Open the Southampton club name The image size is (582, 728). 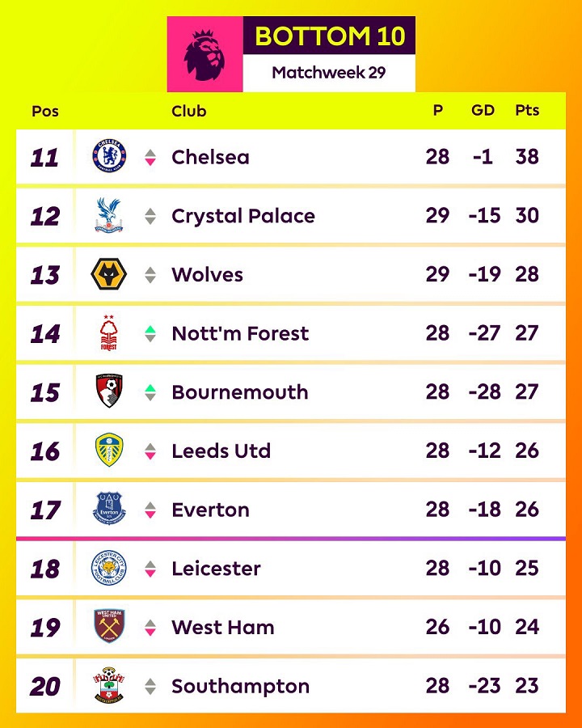[240, 687]
